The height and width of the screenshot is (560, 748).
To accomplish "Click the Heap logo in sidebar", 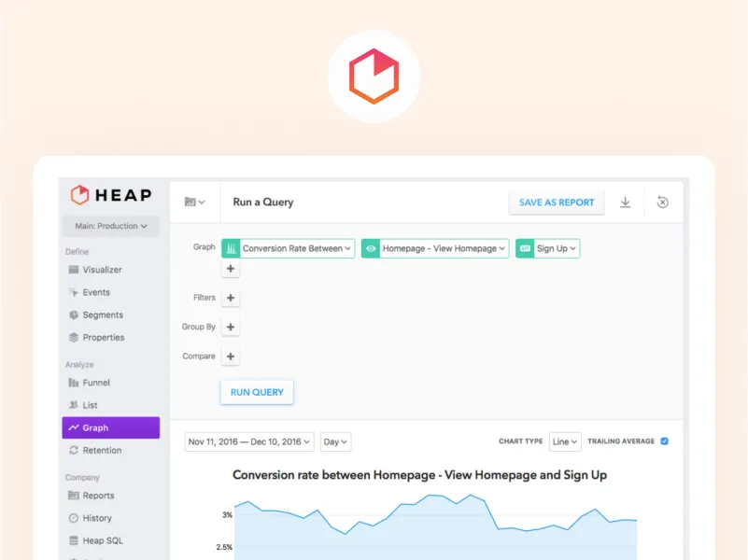I will tap(110, 194).
